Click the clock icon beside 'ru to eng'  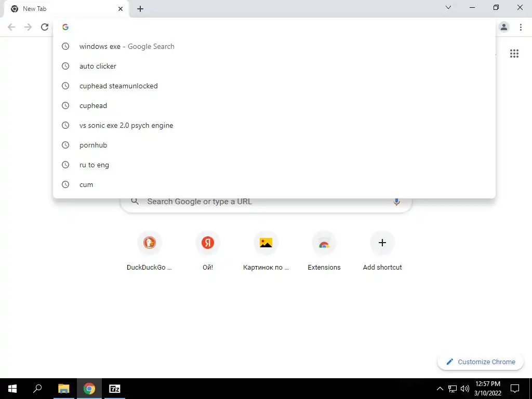click(x=65, y=165)
